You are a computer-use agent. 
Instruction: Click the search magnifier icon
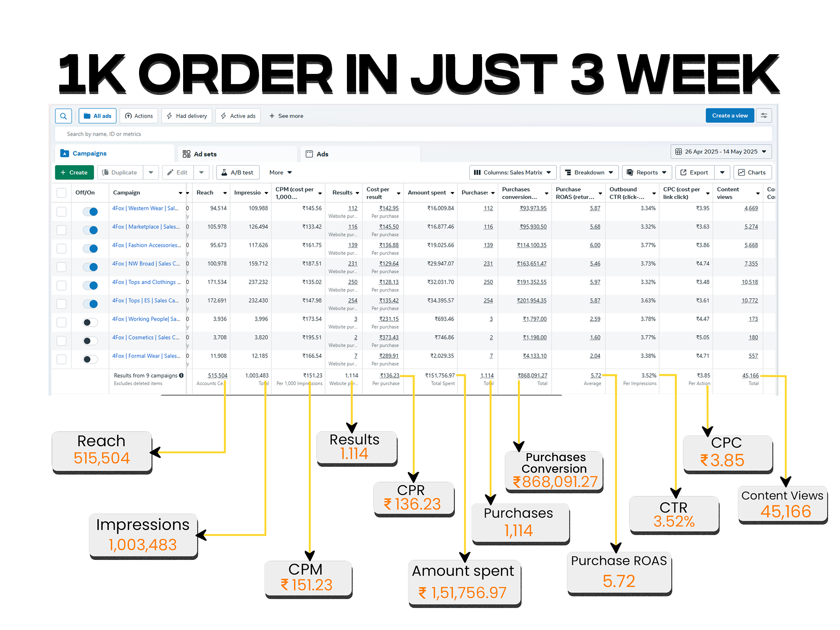tap(63, 116)
